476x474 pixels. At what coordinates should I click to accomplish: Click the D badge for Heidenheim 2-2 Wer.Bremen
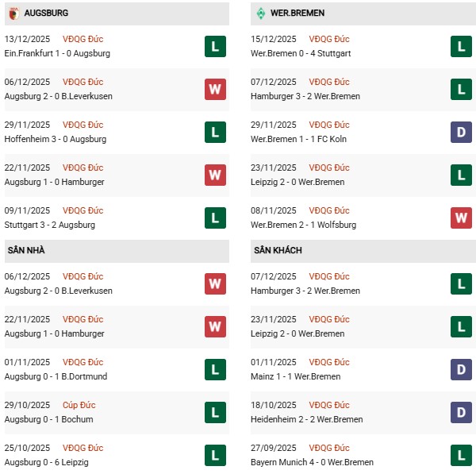(x=461, y=413)
